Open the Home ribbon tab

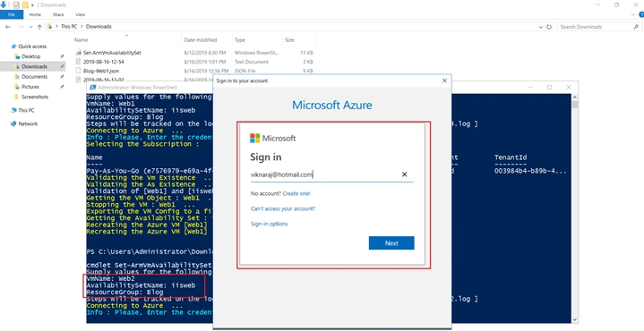[x=35, y=15]
